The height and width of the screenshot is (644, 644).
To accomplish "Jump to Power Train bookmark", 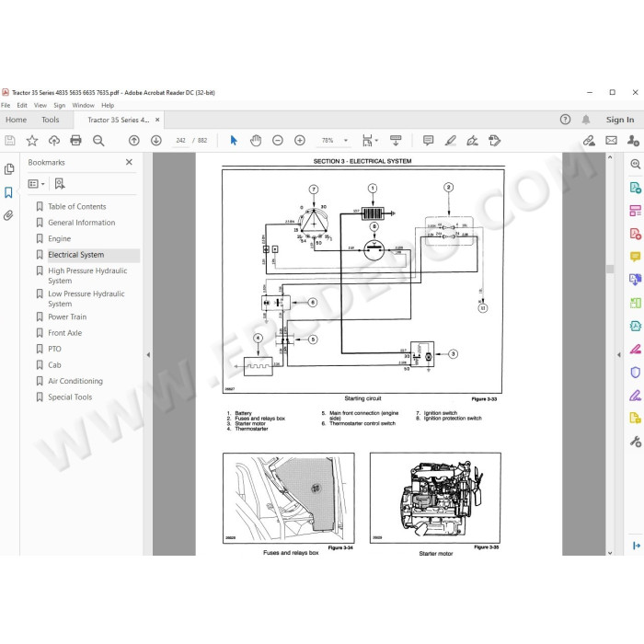I will 67,317.
